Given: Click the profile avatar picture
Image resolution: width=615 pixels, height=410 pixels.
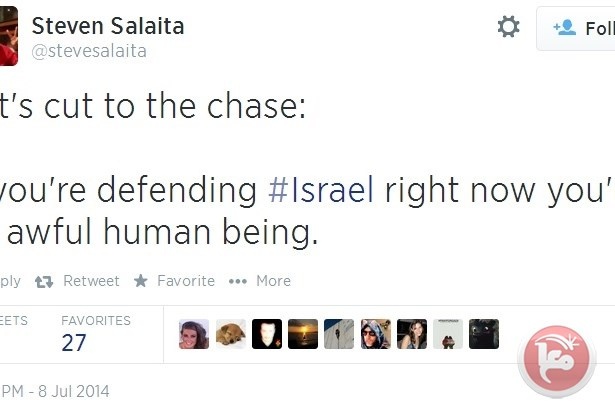Looking at the screenshot, I should tap(9, 36).
